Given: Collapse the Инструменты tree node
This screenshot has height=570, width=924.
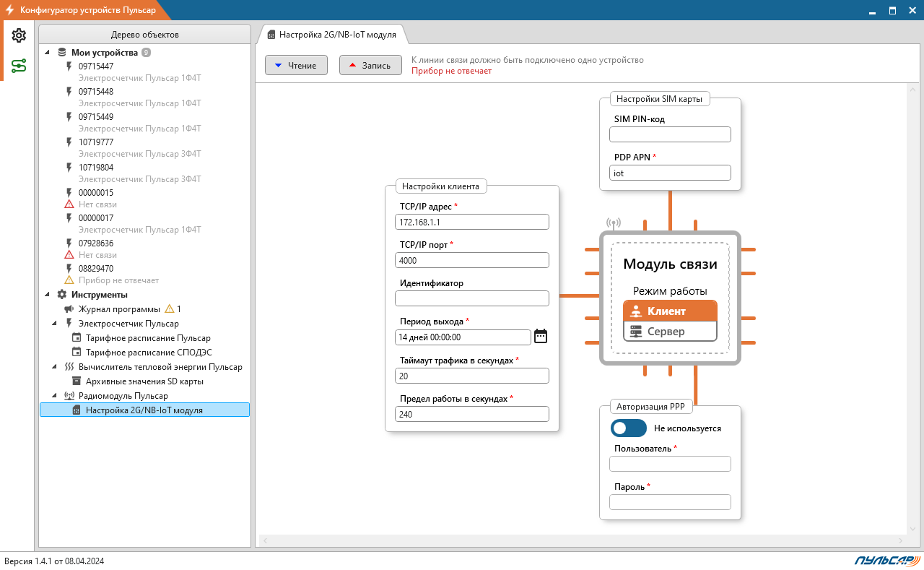Looking at the screenshot, I should tap(48, 295).
